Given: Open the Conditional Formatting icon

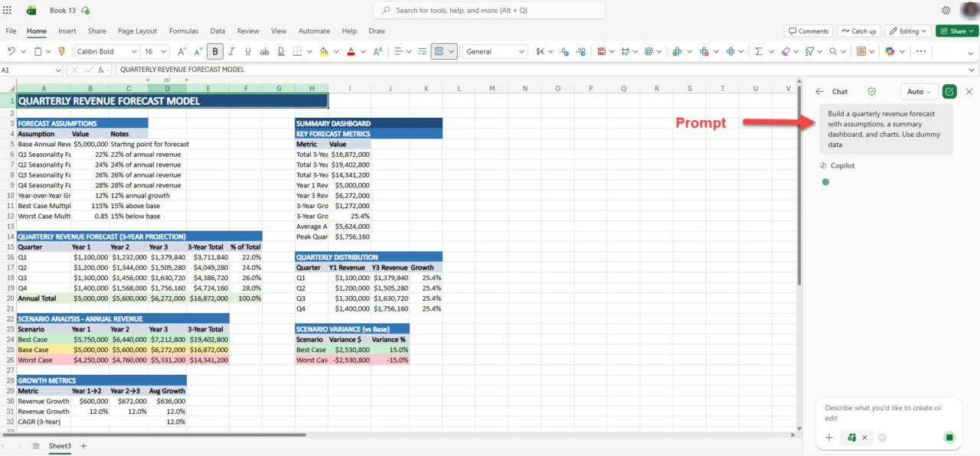Looking at the screenshot, I should 601,51.
